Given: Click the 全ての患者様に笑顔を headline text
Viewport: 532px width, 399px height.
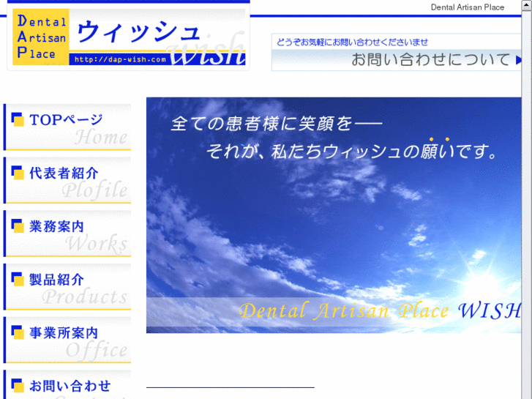Looking at the screenshot, I should tap(276, 123).
